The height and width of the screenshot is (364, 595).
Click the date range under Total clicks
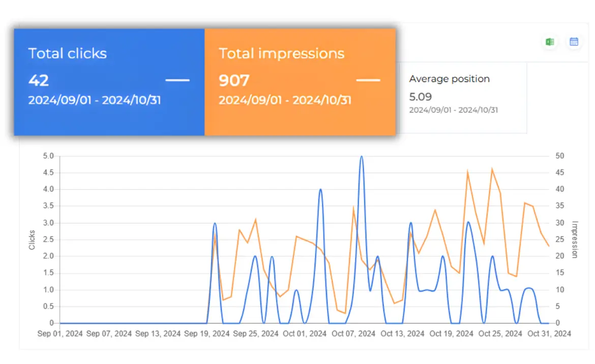point(95,100)
